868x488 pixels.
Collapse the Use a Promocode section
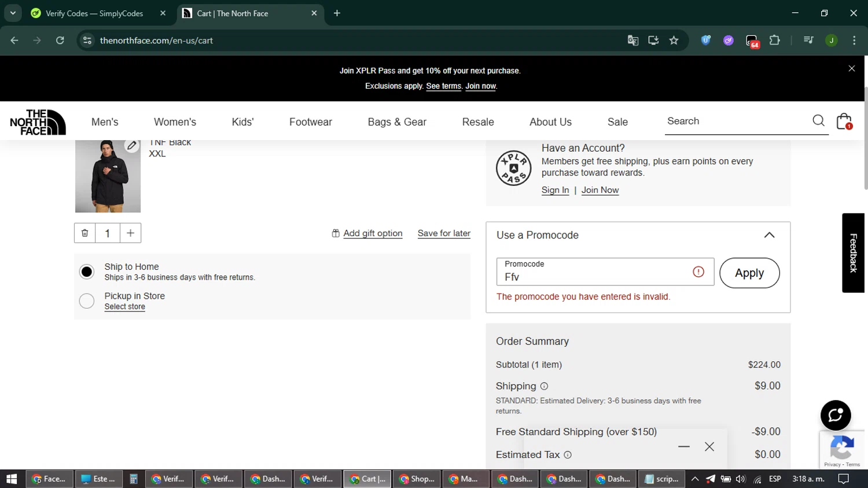pyautogui.click(x=769, y=235)
